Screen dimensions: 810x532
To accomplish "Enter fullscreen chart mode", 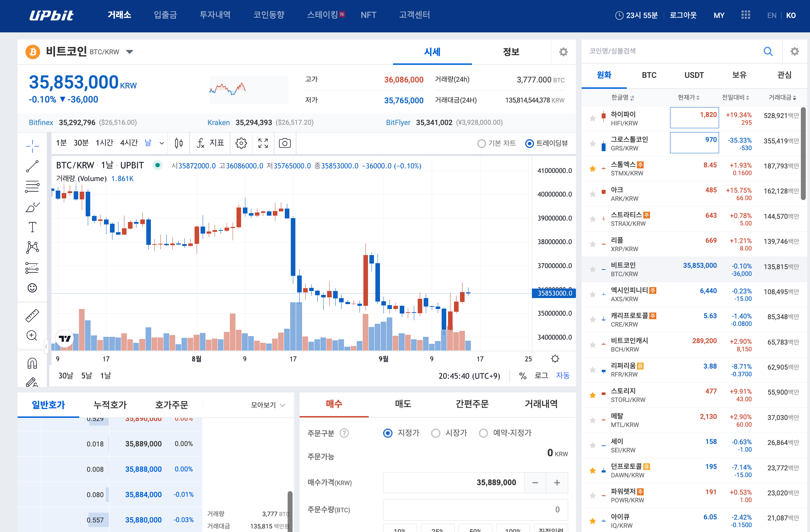I will (263, 143).
